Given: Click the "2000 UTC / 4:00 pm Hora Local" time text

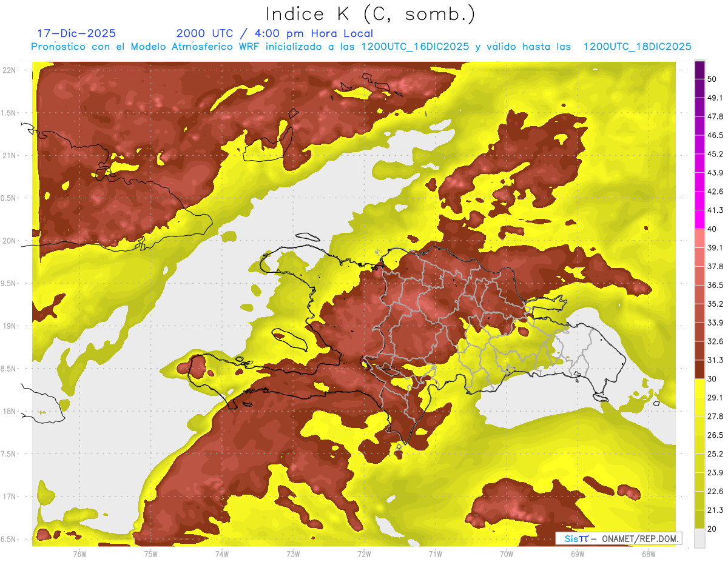Looking at the screenshot, I should pyautogui.click(x=274, y=33).
